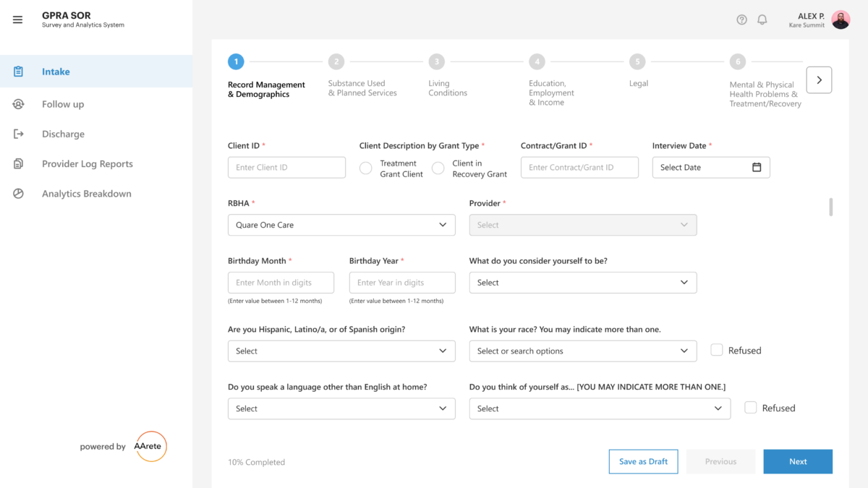Viewport: 868px width, 488px height.
Task: Expand the Provider select dropdown
Action: [582, 225]
